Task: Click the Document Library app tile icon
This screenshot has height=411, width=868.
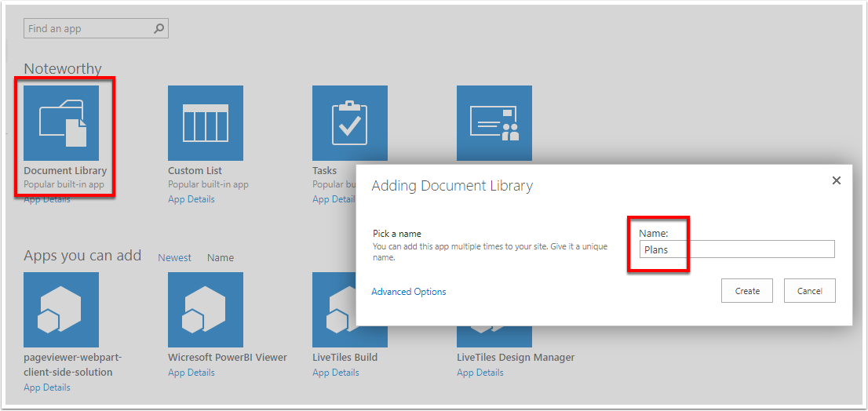Action: 61,123
